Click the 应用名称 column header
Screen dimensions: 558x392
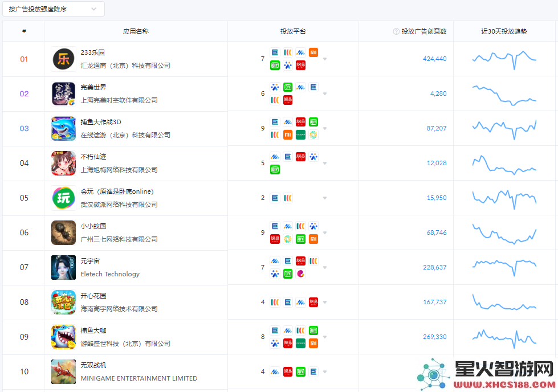point(136,31)
